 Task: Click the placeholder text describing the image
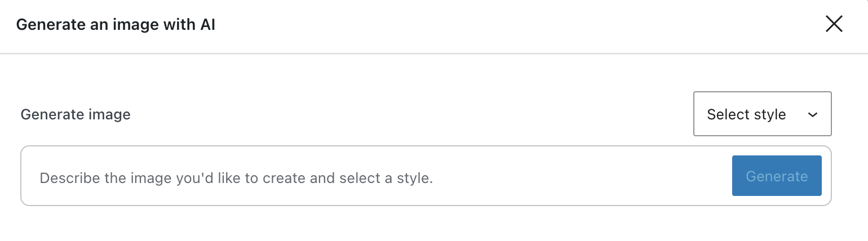tap(236, 178)
